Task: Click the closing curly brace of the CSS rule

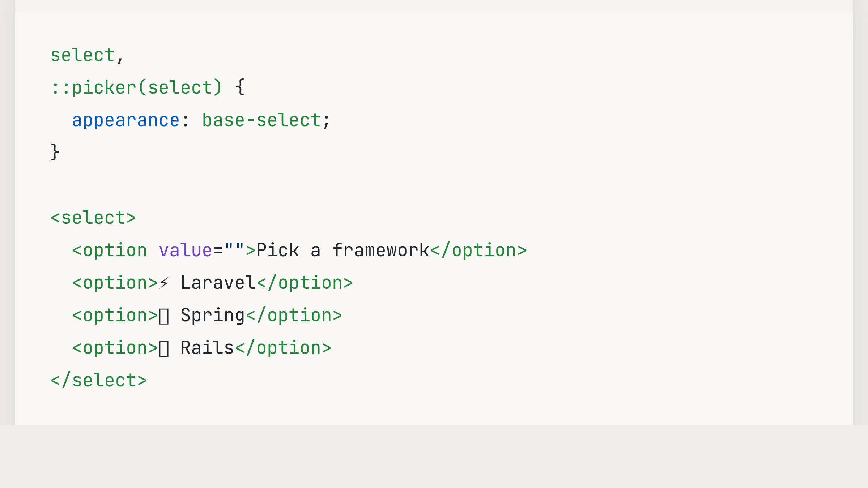Action: click(55, 152)
